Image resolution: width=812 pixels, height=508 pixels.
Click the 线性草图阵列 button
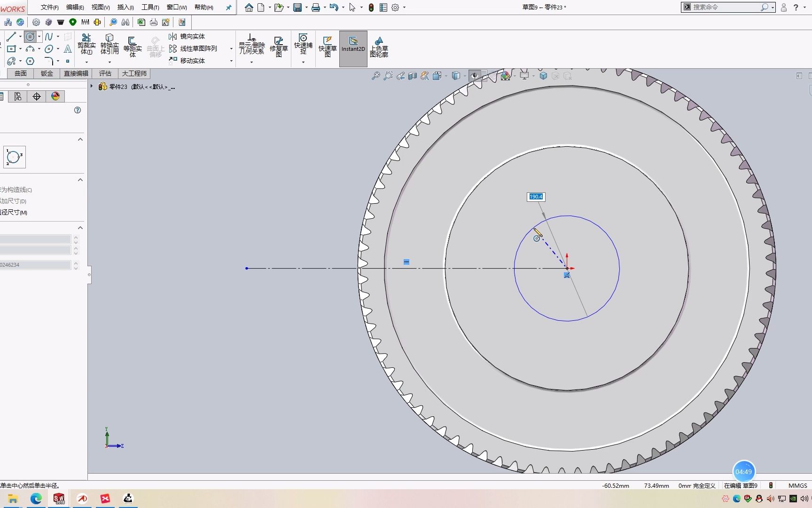click(x=193, y=48)
